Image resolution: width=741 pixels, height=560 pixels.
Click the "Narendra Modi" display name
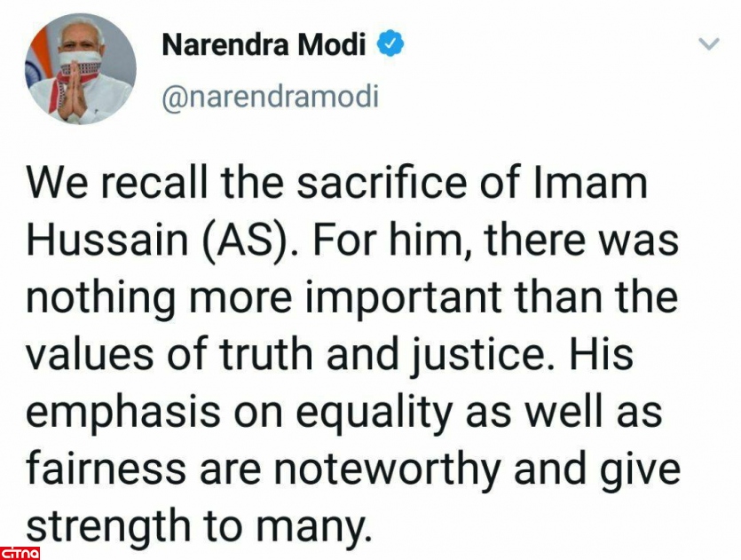click(264, 44)
